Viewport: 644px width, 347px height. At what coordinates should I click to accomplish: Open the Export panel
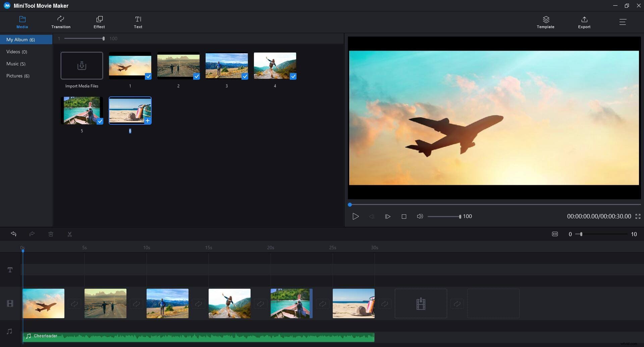click(x=584, y=22)
